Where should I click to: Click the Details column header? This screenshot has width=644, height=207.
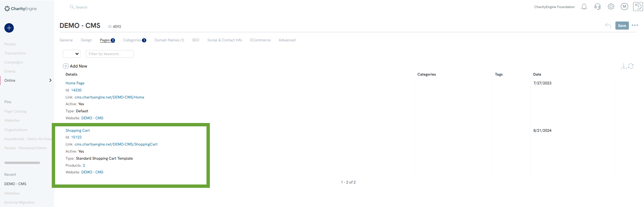[71, 74]
